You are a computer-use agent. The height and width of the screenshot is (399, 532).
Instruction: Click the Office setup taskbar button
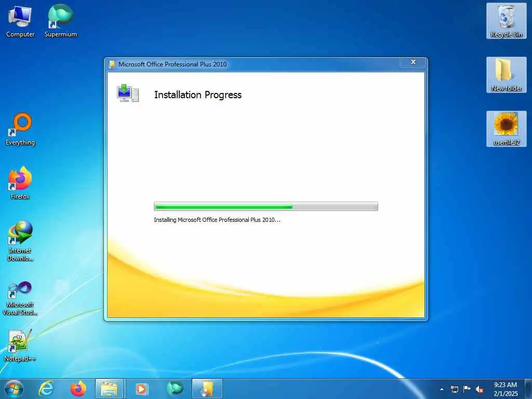pyautogui.click(x=207, y=389)
